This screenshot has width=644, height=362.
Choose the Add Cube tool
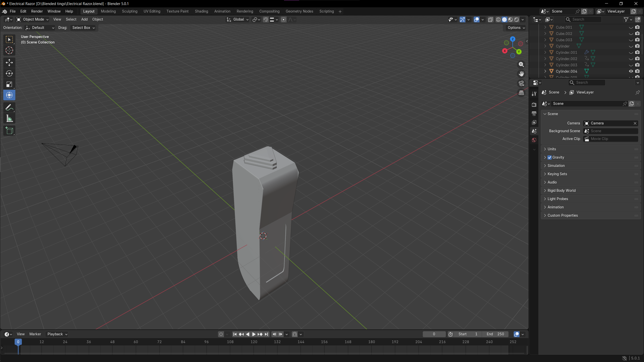point(9,131)
